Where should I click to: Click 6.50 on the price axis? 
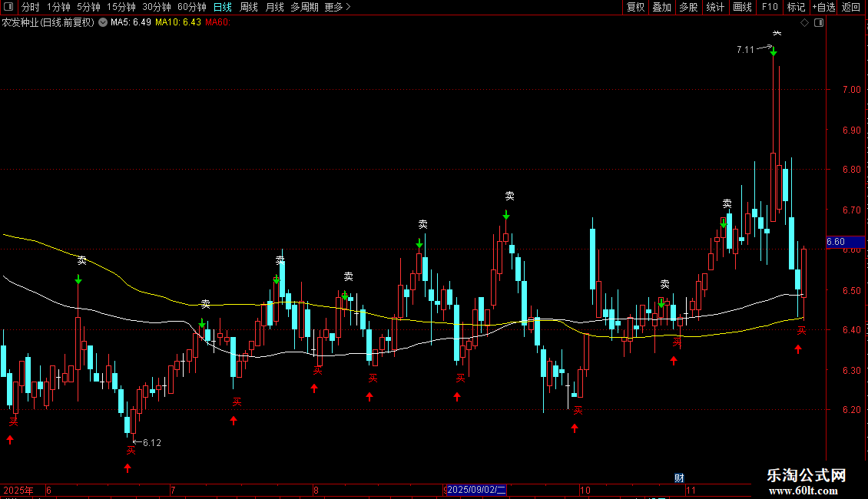click(x=851, y=290)
